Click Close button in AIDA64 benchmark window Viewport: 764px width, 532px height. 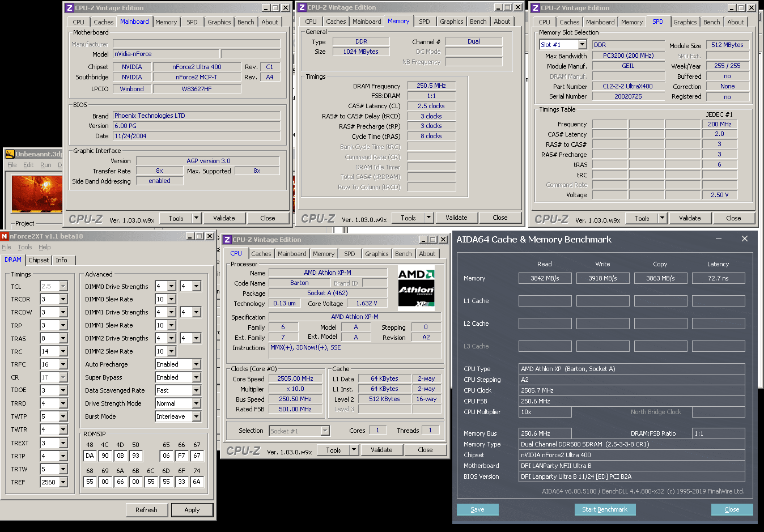[x=732, y=509]
